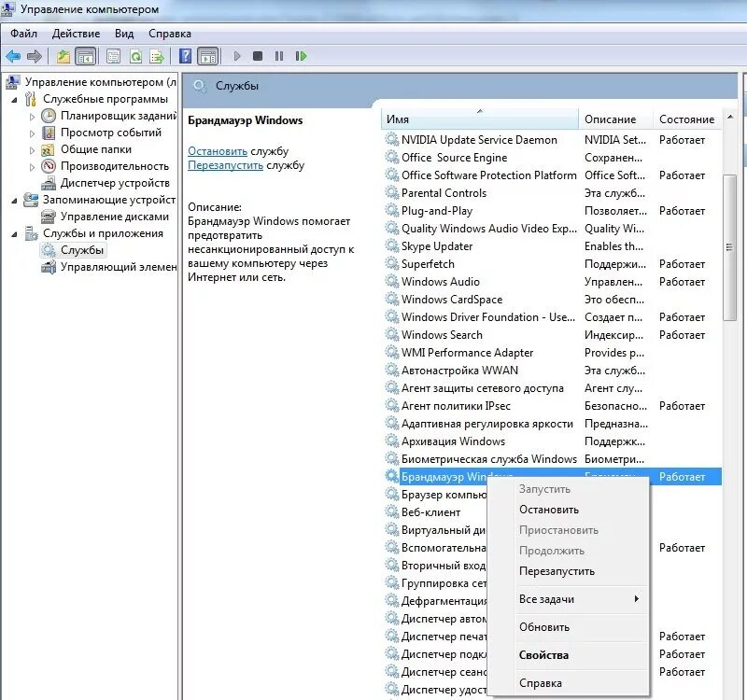This screenshot has height=700, width=747.
Task: Stop the service with the square icon
Action: [258, 56]
